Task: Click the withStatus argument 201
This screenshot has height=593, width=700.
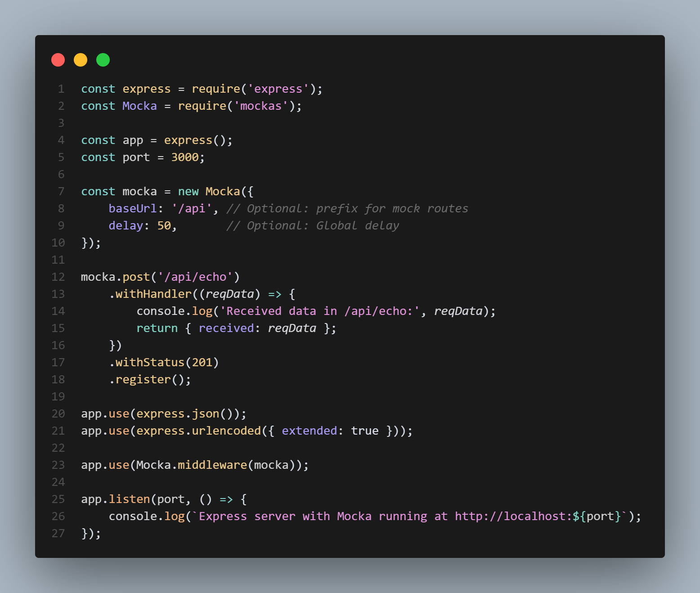Action: point(202,363)
